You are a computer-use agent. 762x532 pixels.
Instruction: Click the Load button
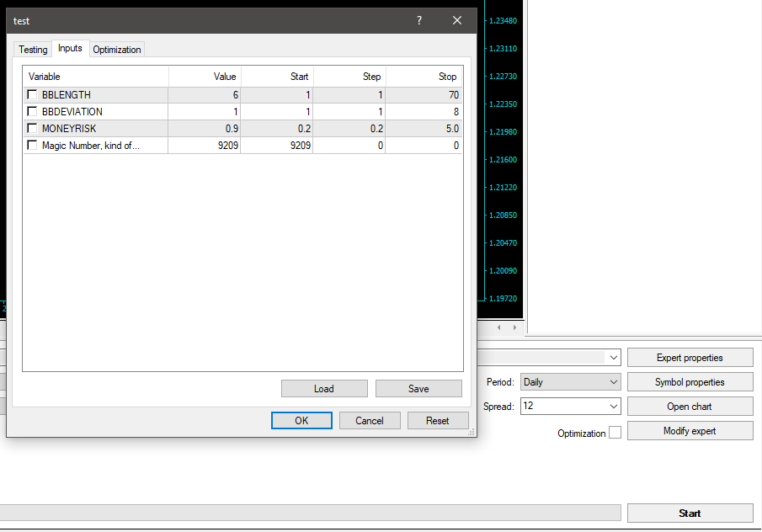coord(324,389)
